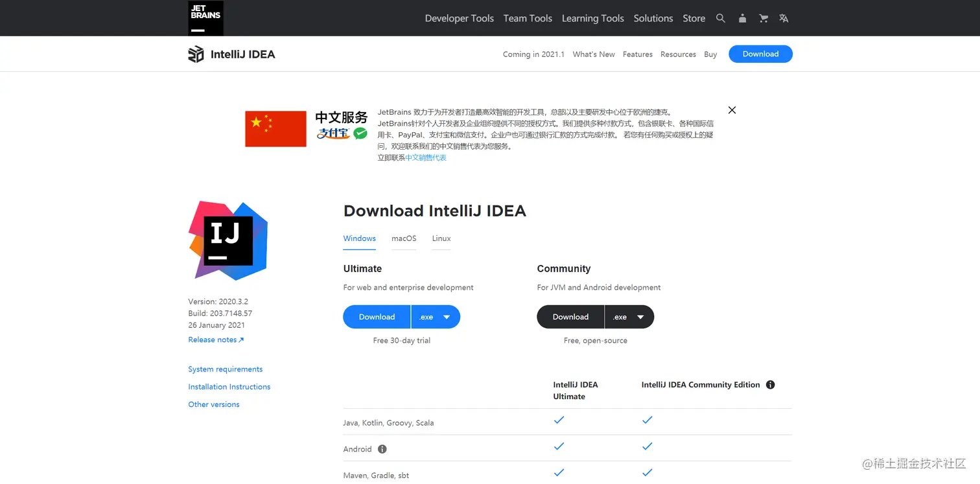The width and height of the screenshot is (980, 484).
Task: Click the WeChat Pay icon in the banner
Action: [360, 133]
